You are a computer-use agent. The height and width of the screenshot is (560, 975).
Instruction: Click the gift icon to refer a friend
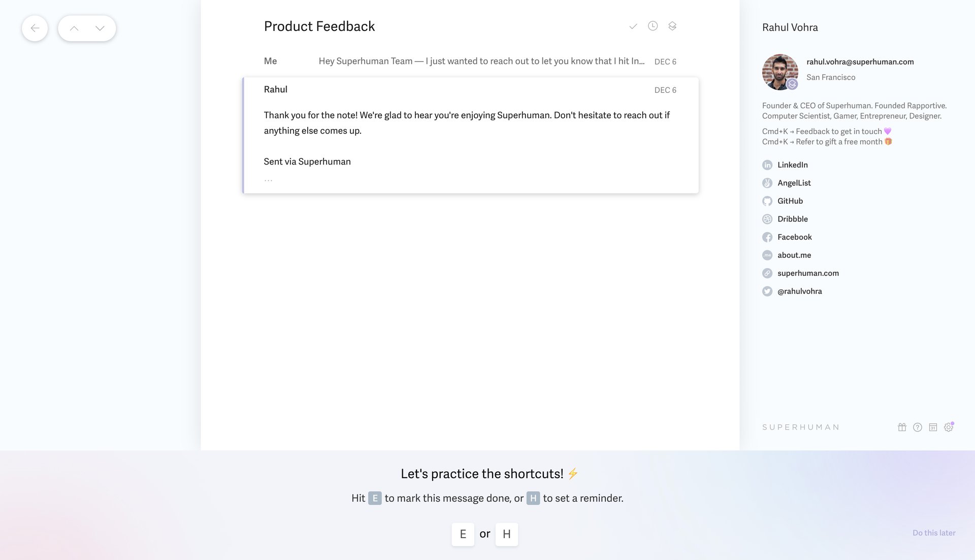pos(902,427)
